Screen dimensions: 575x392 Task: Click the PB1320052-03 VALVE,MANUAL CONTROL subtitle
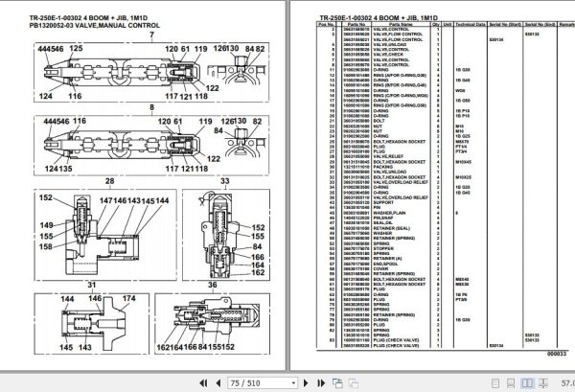coord(95,26)
